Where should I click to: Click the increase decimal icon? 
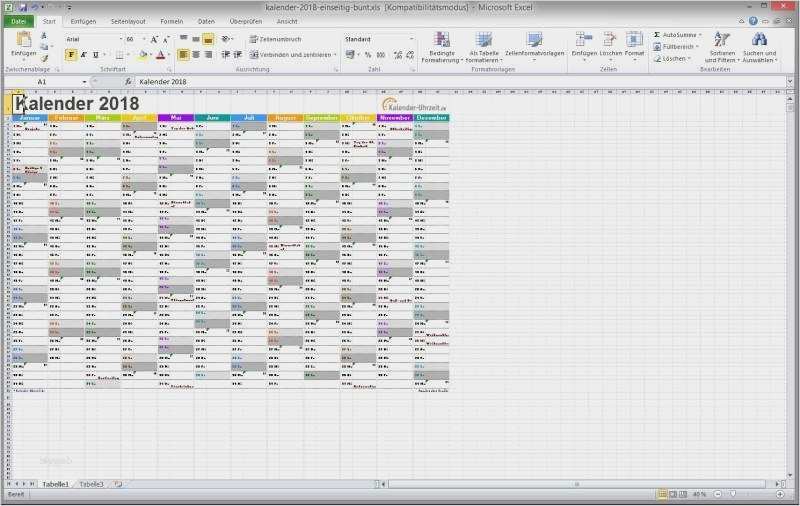[398, 55]
